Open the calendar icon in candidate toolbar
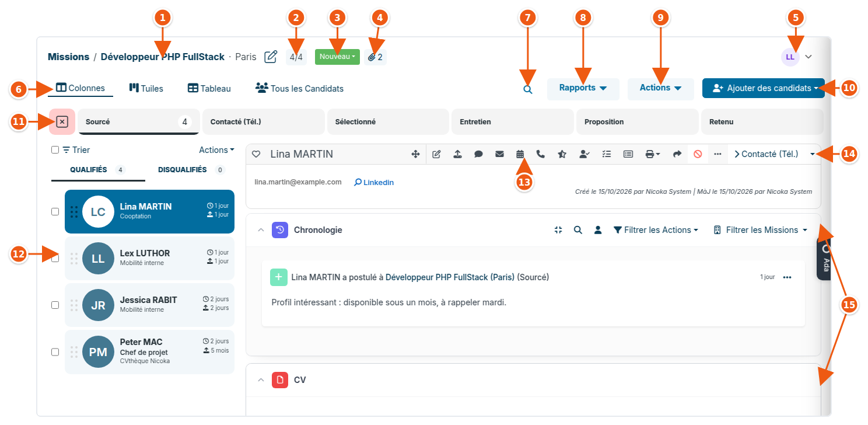868x425 pixels. tap(520, 154)
